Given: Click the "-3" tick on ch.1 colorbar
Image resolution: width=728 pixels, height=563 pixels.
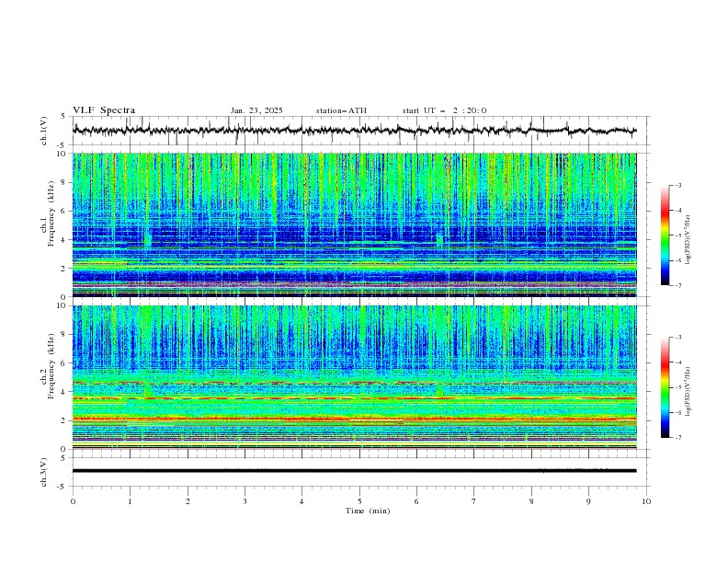Looking at the screenshot, I should pos(678,185).
